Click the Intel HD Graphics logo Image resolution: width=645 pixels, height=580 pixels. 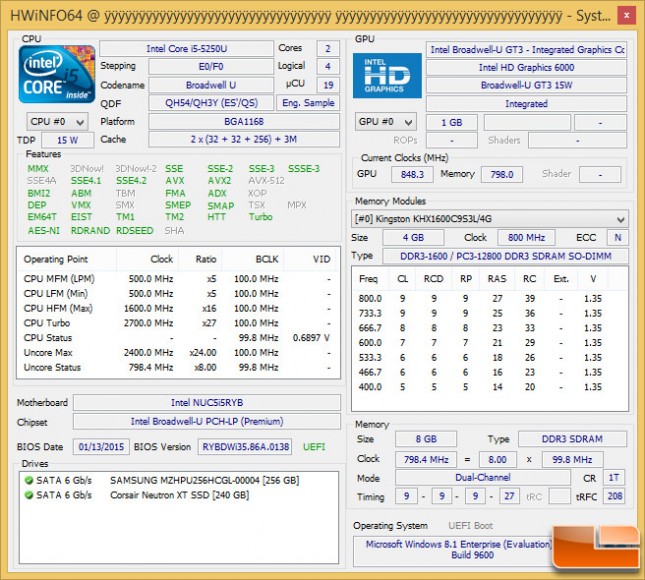click(387, 75)
